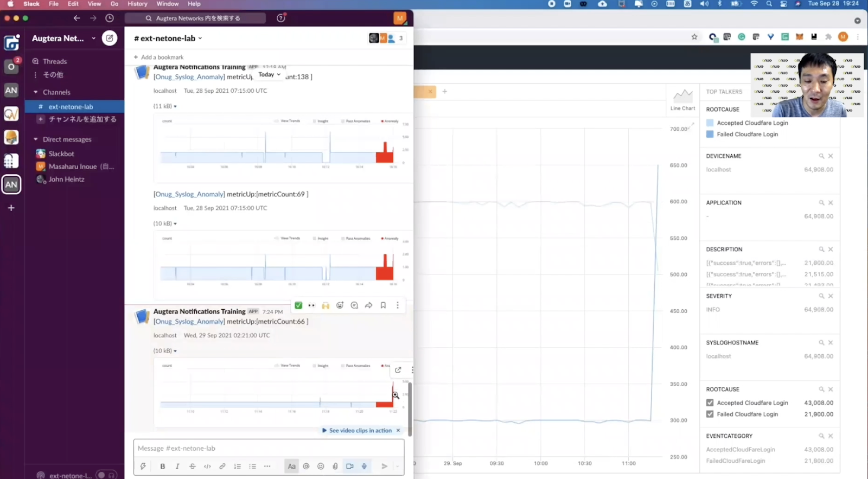Viewport: 868px width, 479px height.
Task: Open the Window menu
Action: (168, 4)
